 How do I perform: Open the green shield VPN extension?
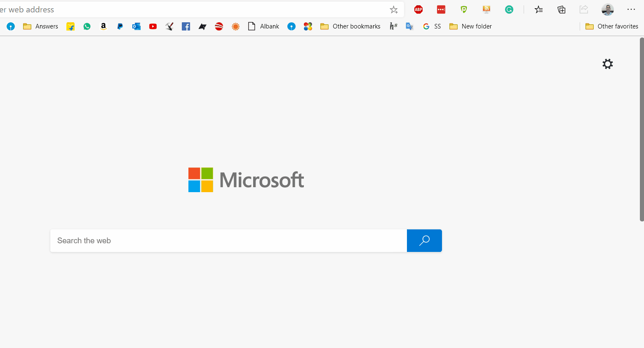[464, 9]
